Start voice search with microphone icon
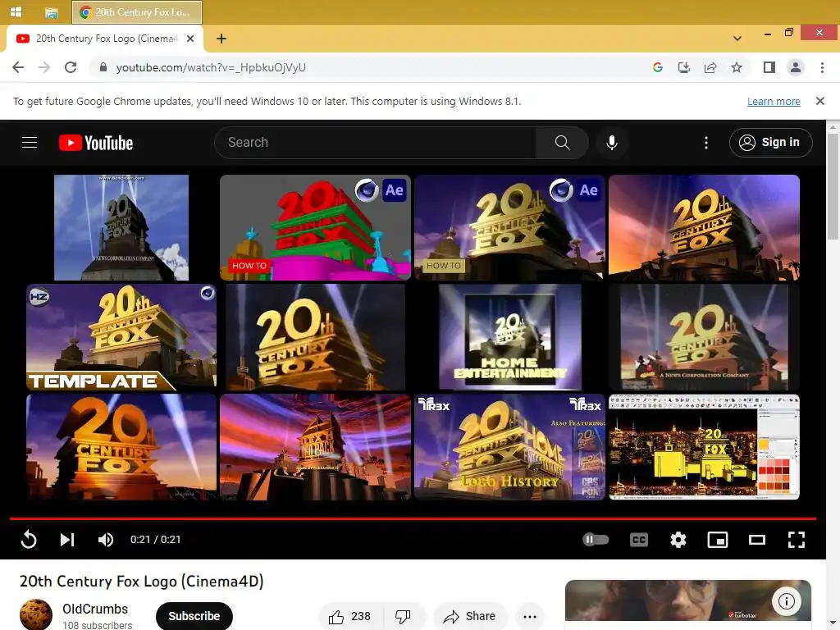The height and width of the screenshot is (630, 840). click(x=612, y=143)
